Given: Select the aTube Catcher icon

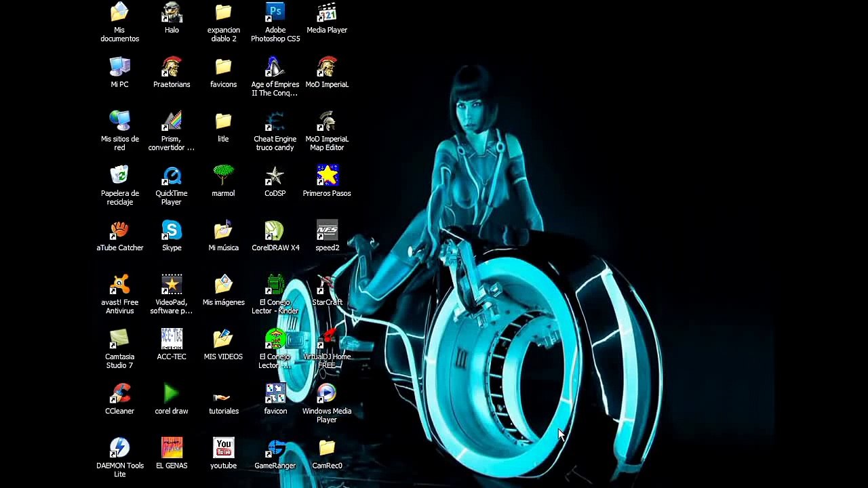Looking at the screenshot, I should pos(119,230).
